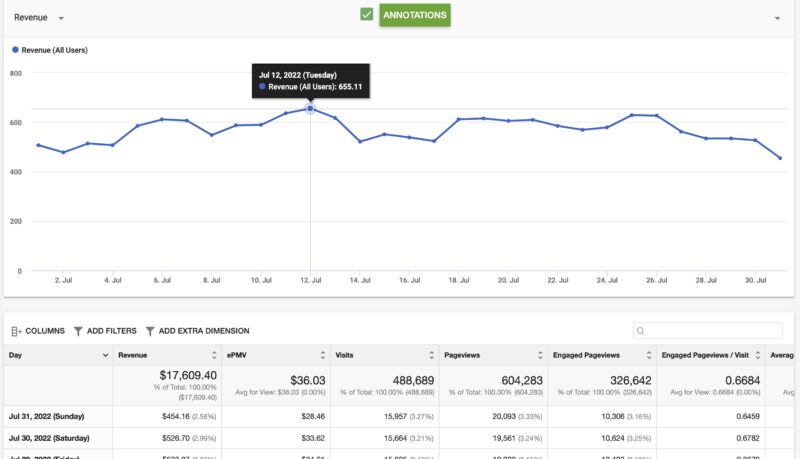The height and width of the screenshot is (459, 800).
Task: Toggle the green annotations checkbox
Action: (x=367, y=15)
